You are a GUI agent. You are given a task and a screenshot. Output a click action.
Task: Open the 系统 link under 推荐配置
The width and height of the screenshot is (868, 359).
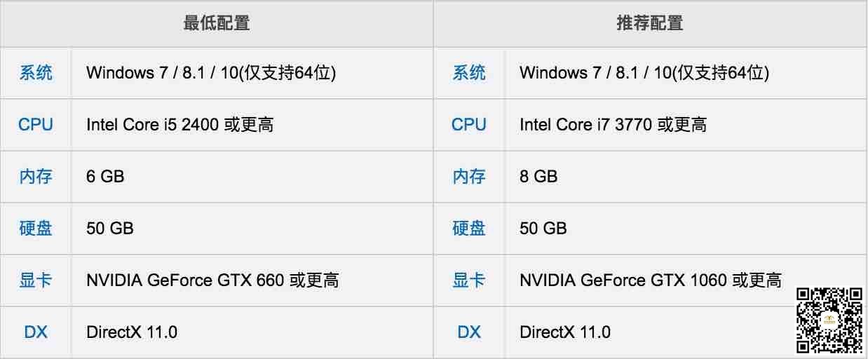pyautogui.click(x=469, y=73)
